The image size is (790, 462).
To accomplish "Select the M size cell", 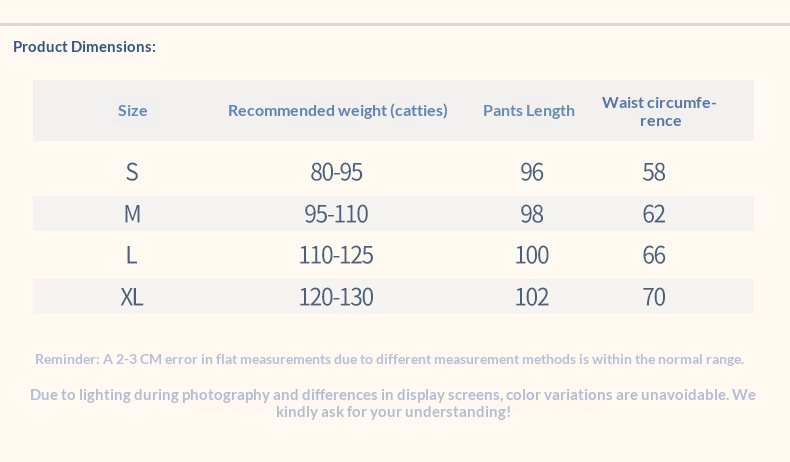I will point(132,214).
